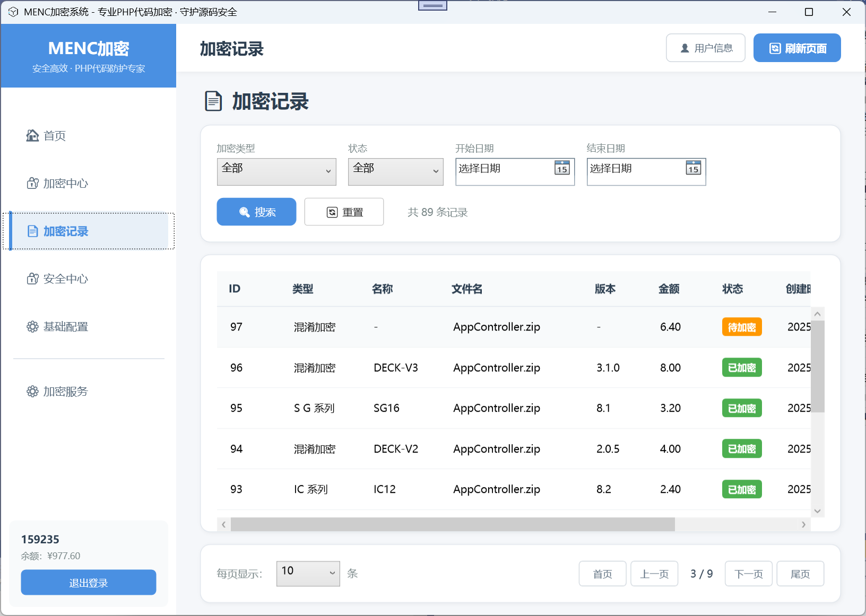The width and height of the screenshot is (866, 616).
Task: Expand the 加密类型 dropdown
Action: pos(276,171)
